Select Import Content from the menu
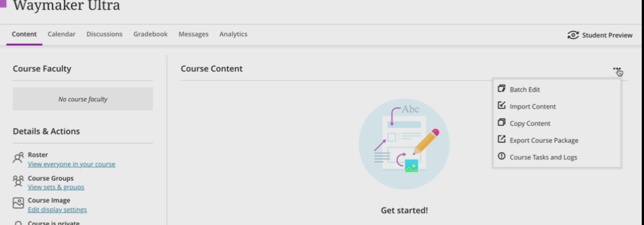 click(x=533, y=106)
